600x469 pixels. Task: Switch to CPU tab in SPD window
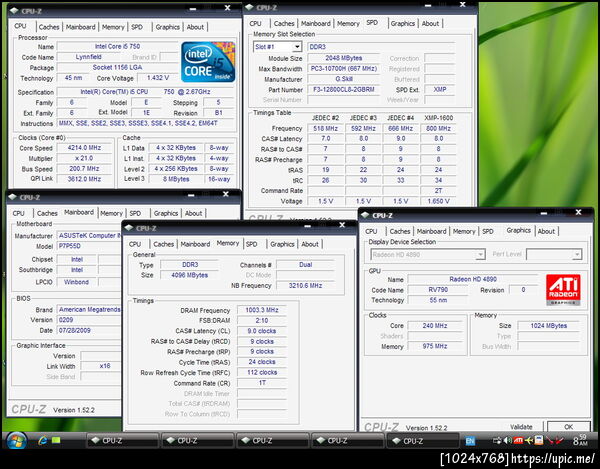[x=255, y=24]
